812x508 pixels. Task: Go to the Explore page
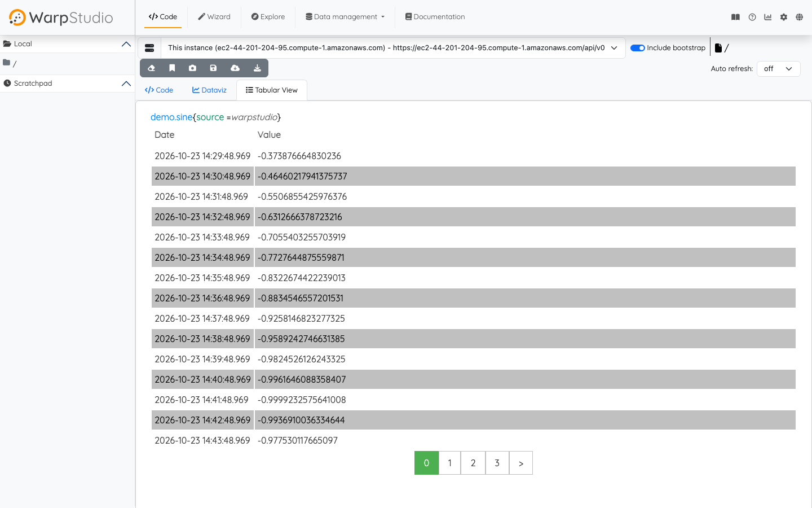click(268, 17)
